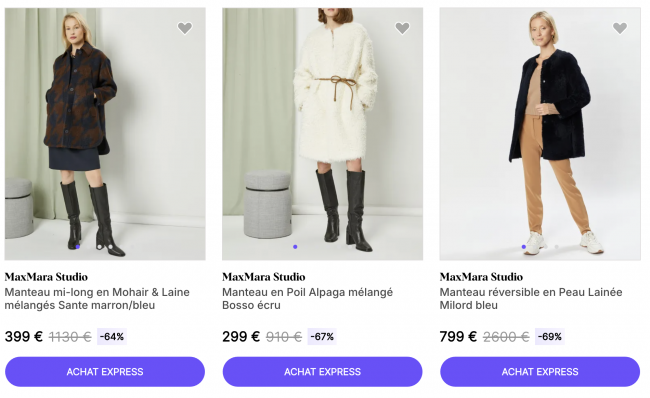Select active purple image dot on first coat
Viewport: 650px width, 398px height.
[x=78, y=247]
